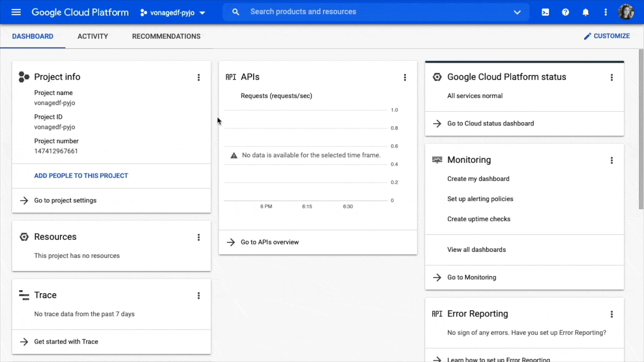The height and width of the screenshot is (362, 644).
Task: Open Error Reporting card options menu
Action: point(612,314)
